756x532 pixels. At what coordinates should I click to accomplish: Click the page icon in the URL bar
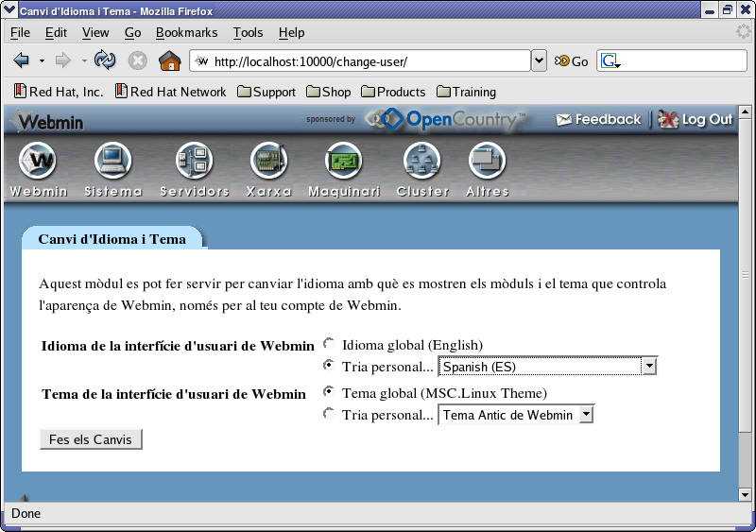[202, 61]
